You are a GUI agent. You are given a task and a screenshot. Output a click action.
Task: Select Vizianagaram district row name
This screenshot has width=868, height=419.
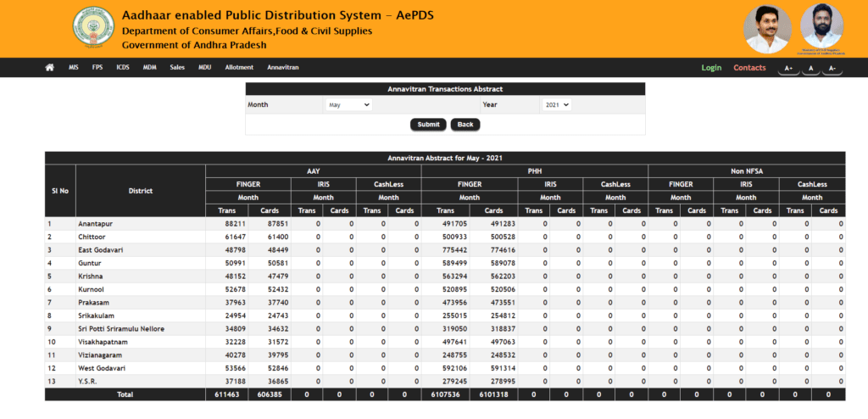tap(100, 355)
